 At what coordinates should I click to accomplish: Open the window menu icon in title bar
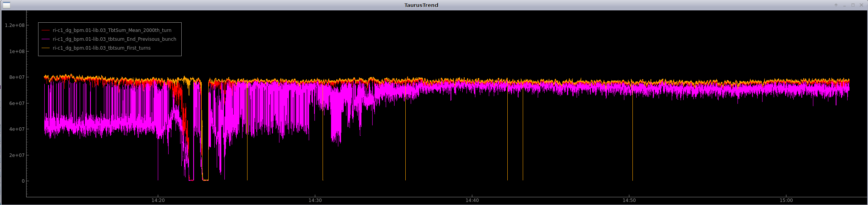coord(7,5)
